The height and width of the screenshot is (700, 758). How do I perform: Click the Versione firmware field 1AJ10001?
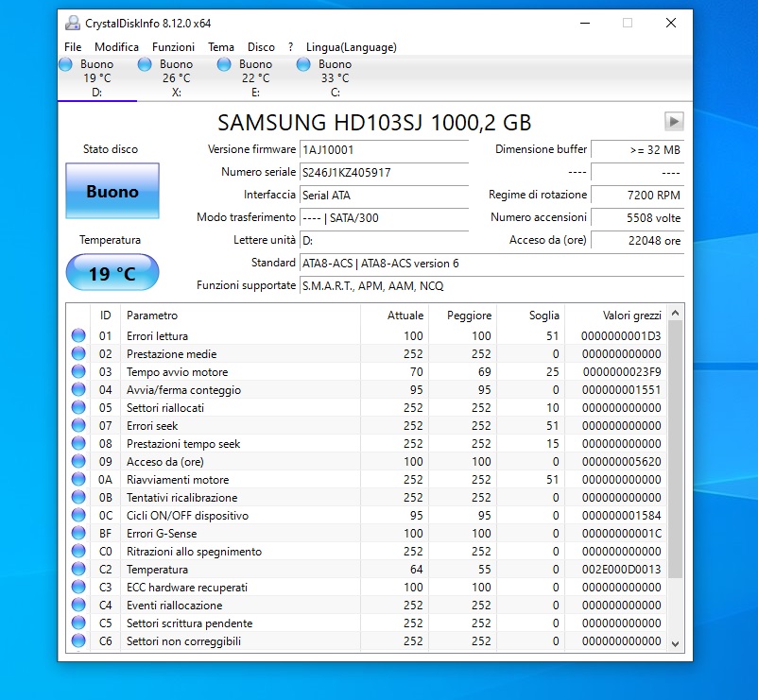(x=384, y=150)
